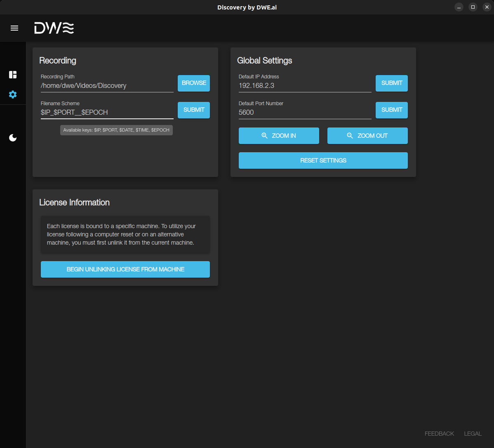
Task: Click the Global Settings heading
Action: click(x=265, y=61)
